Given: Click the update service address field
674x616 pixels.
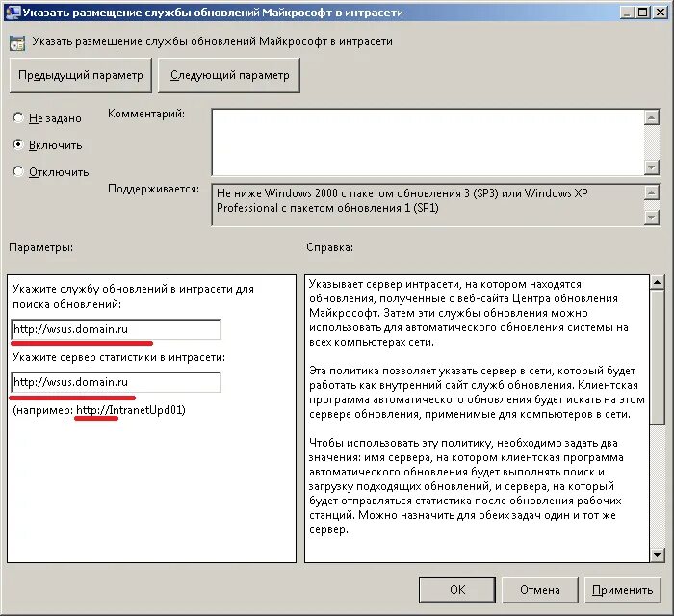Looking at the screenshot, I should tap(117, 329).
